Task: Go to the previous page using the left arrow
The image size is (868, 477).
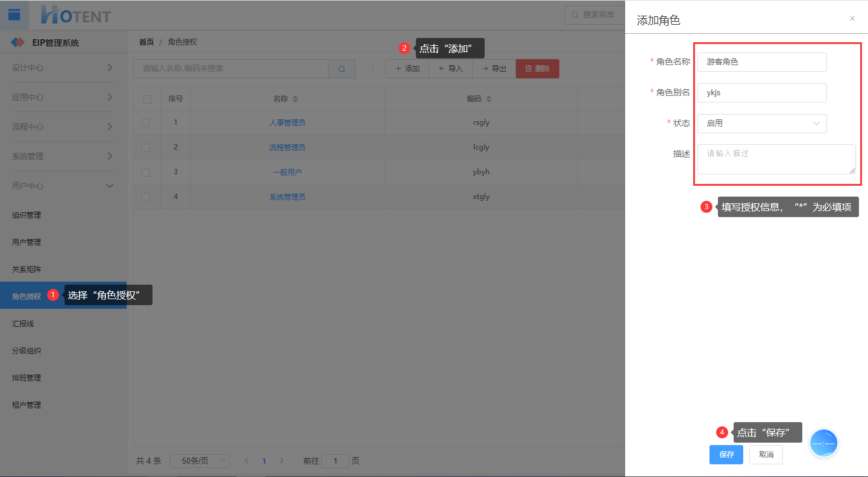Action: [247, 461]
